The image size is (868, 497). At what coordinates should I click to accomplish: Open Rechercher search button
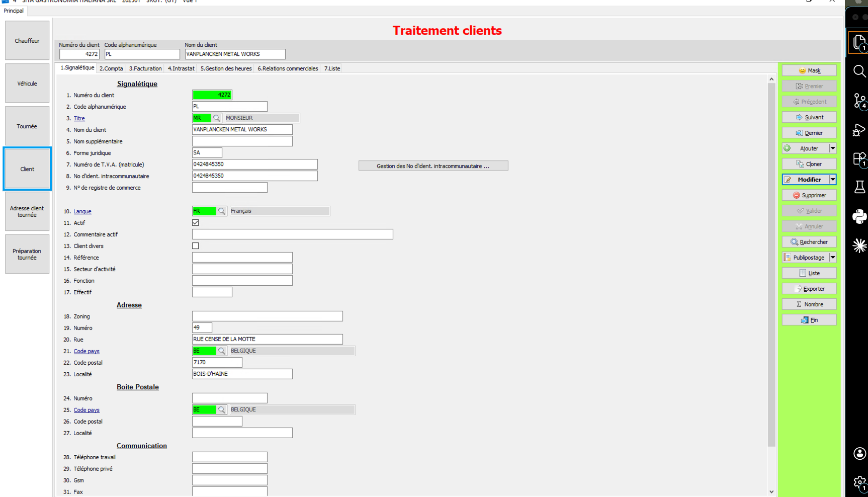[x=809, y=242]
